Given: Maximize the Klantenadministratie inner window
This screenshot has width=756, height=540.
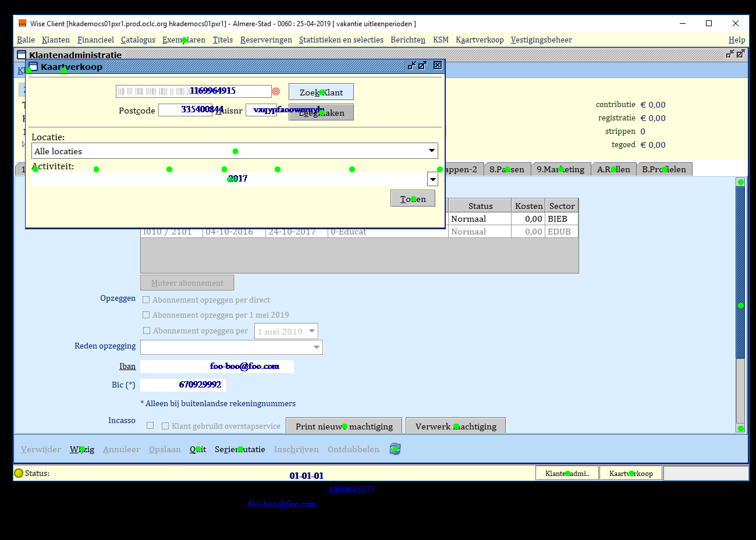Looking at the screenshot, I should [740, 54].
